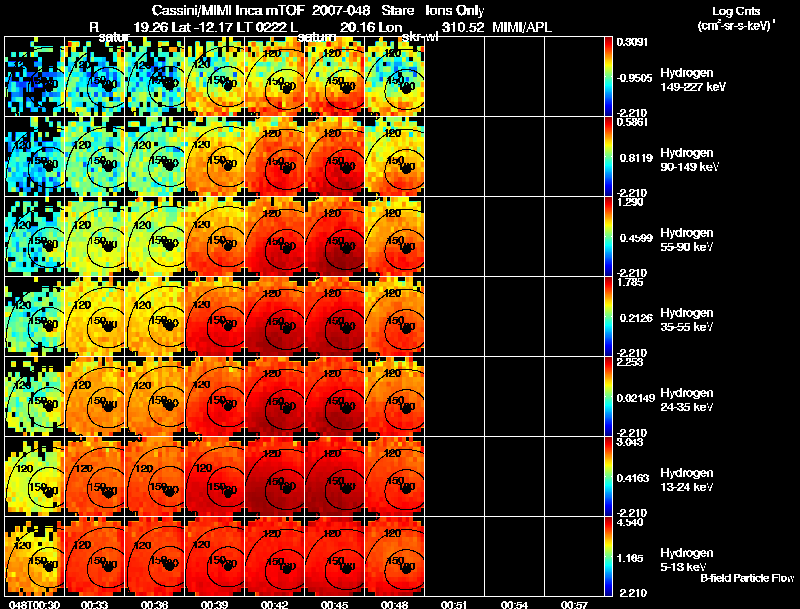Screen dimensions: 800x609
Task: Click the 0.2126 color scale midpoint value
Action: (636, 318)
